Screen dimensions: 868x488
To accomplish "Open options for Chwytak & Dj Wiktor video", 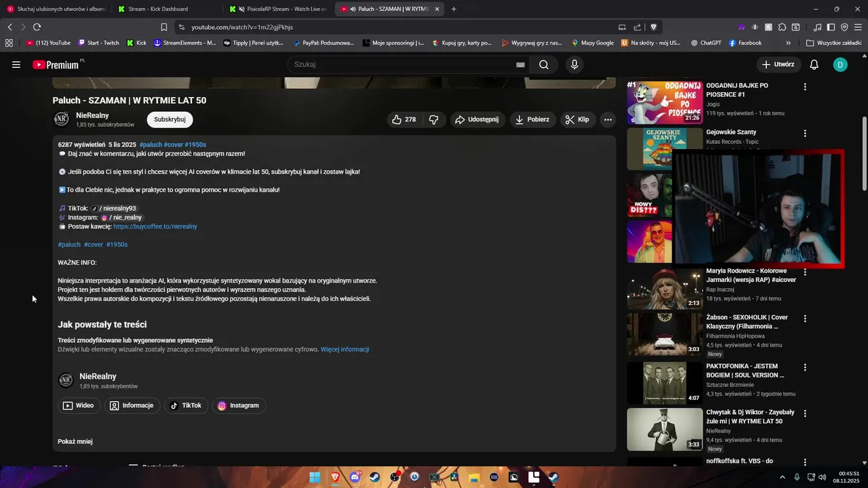I will pyautogui.click(x=805, y=413).
